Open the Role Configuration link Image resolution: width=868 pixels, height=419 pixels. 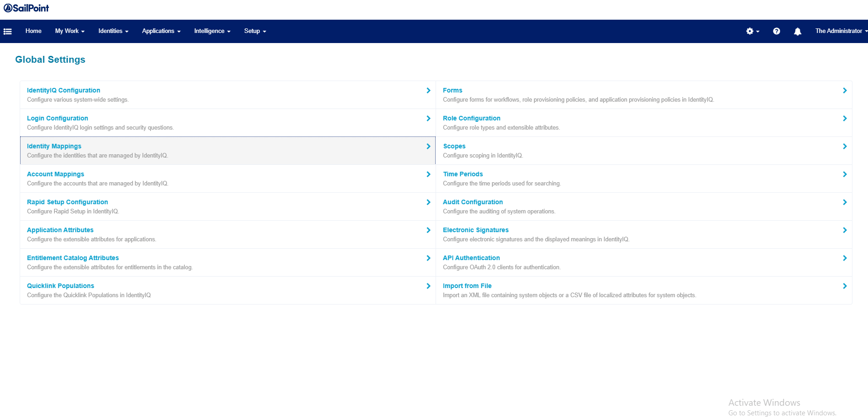click(471, 119)
